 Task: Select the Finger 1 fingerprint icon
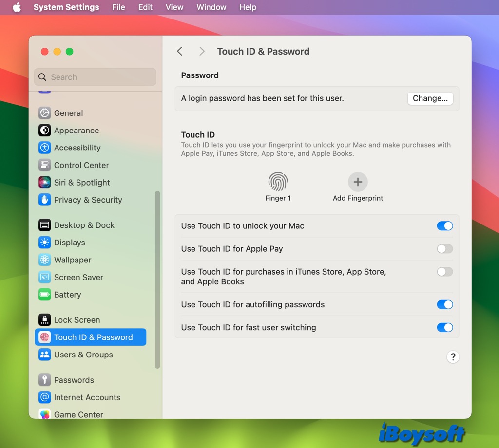(x=278, y=181)
